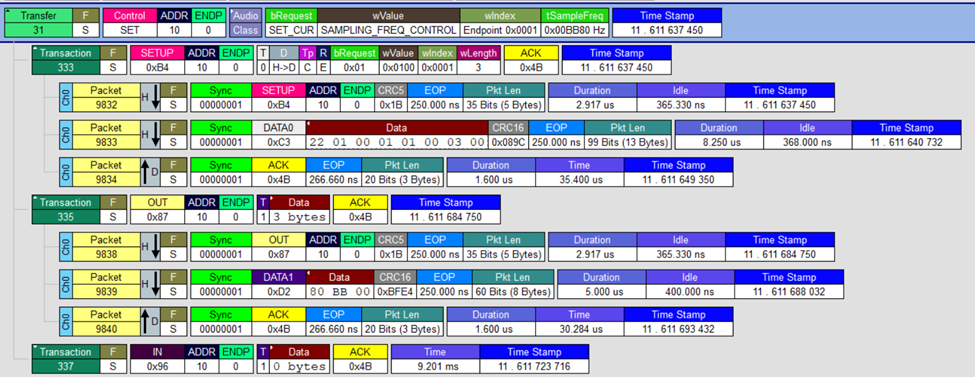Select the Packet 9832 header cell
Image resolution: width=975 pixels, height=377 pixels.
[106, 98]
